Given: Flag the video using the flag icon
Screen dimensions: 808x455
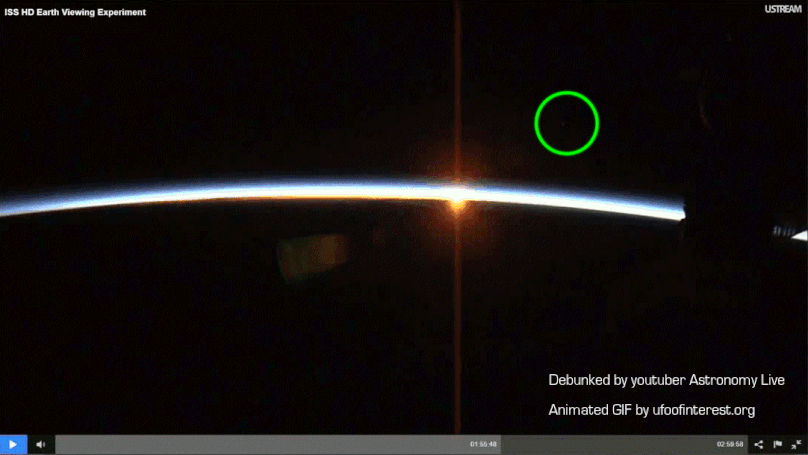Looking at the screenshot, I should click(x=778, y=444).
